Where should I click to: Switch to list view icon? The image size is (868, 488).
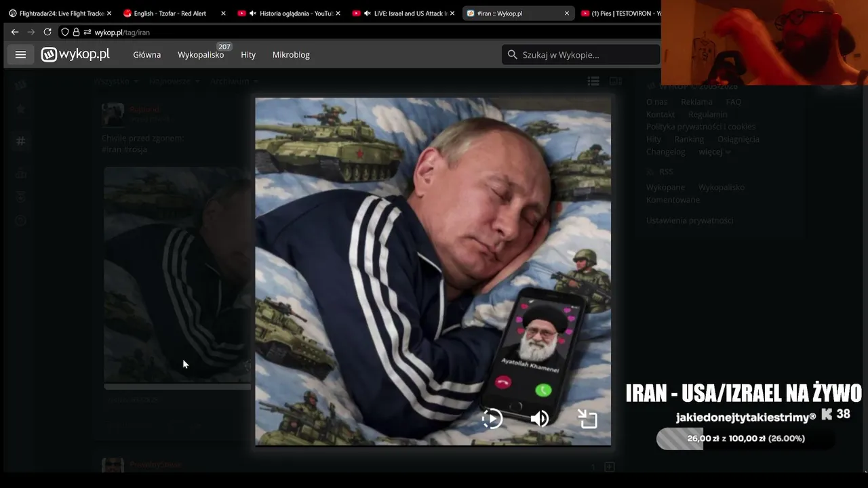tap(593, 81)
